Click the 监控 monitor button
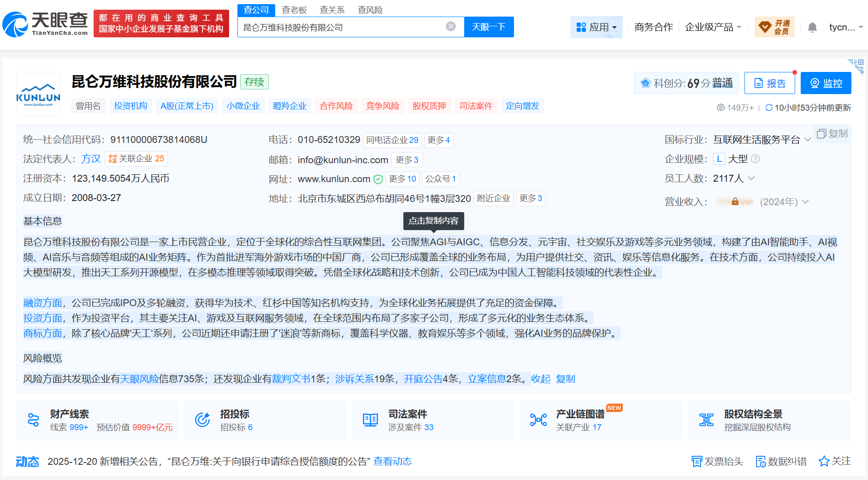Screen dimensions: 868x480 (826, 83)
